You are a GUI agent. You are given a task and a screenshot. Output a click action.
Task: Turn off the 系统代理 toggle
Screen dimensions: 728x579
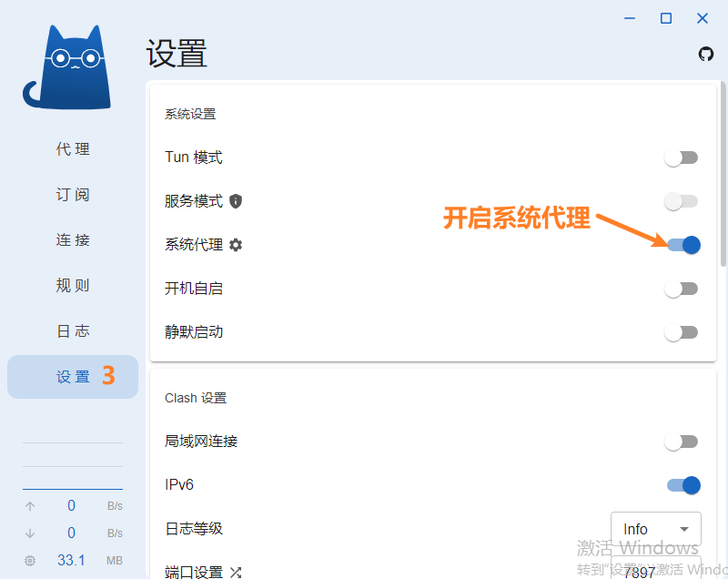pos(682,245)
